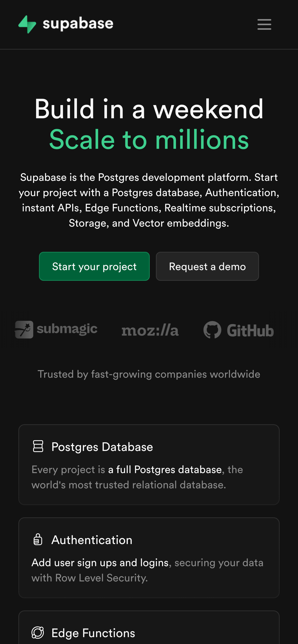Viewport: 298px width, 644px height.
Task: Open the Edge Functions card title
Action: (93, 633)
